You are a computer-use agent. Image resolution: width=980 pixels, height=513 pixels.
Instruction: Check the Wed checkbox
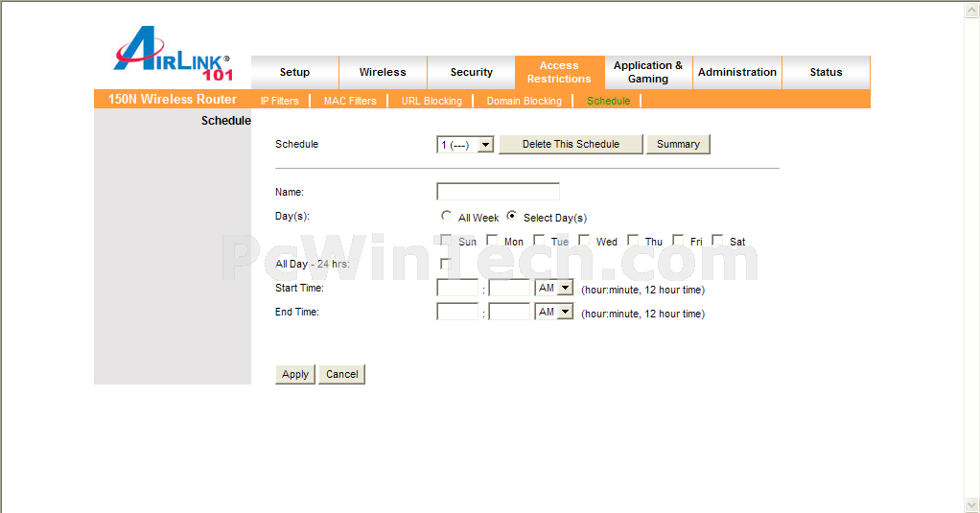click(584, 240)
